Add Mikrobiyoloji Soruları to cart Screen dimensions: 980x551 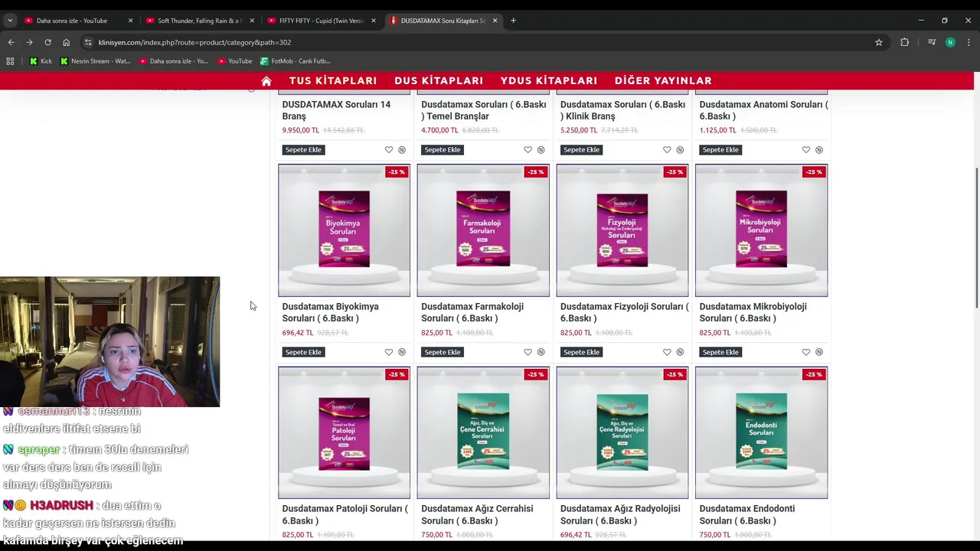tap(720, 352)
